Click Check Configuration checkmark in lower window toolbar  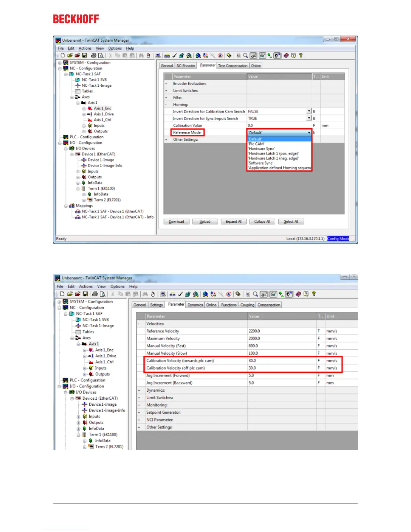[180, 294]
